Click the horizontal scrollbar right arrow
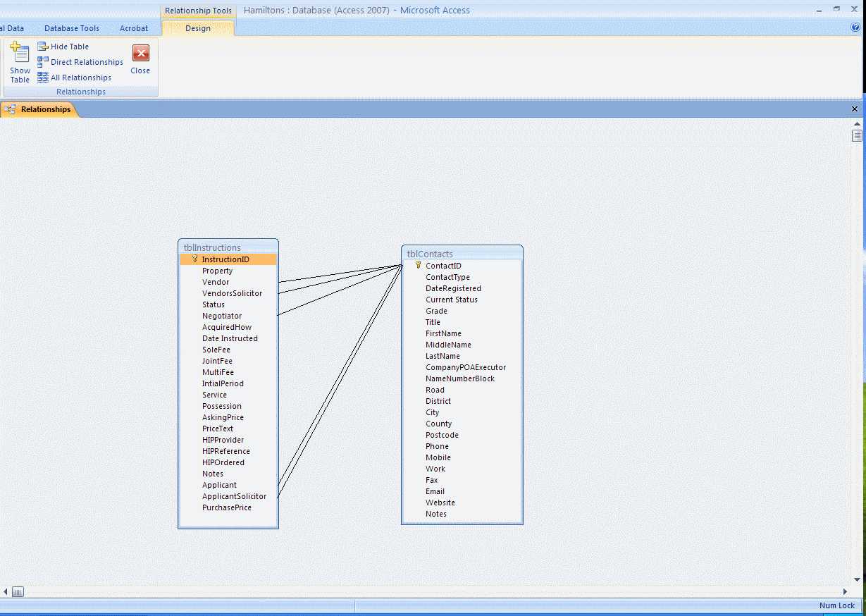This screenshot has width=866, height=616. tap(846, 592)
